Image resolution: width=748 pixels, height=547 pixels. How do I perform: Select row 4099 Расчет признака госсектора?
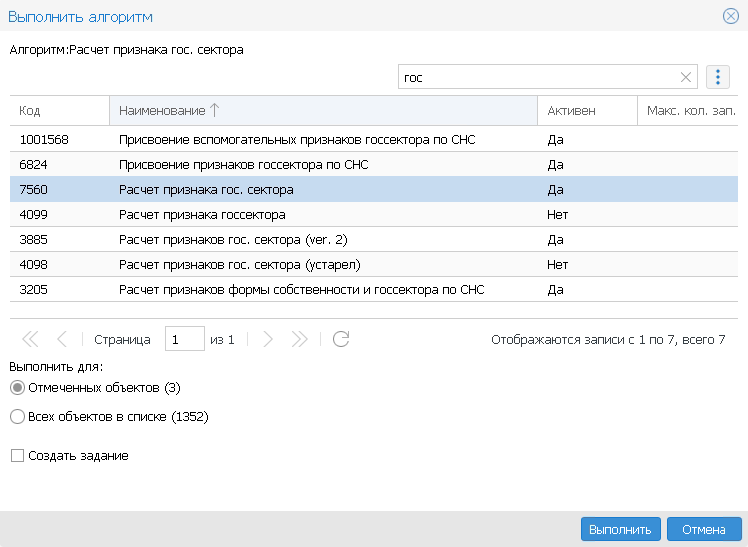(x=374, y=215)
